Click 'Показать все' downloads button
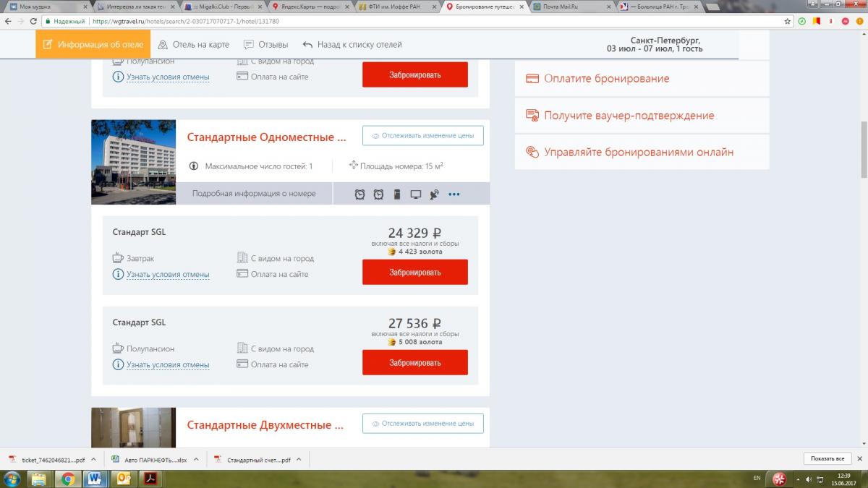This screenshot has width=868, height=488. pos(827,459)
